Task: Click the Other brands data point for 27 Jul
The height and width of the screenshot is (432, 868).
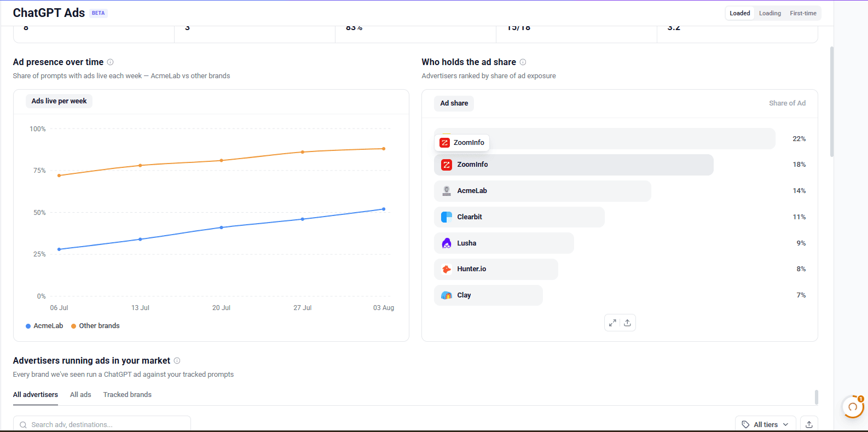Action: tap(303, 152)
